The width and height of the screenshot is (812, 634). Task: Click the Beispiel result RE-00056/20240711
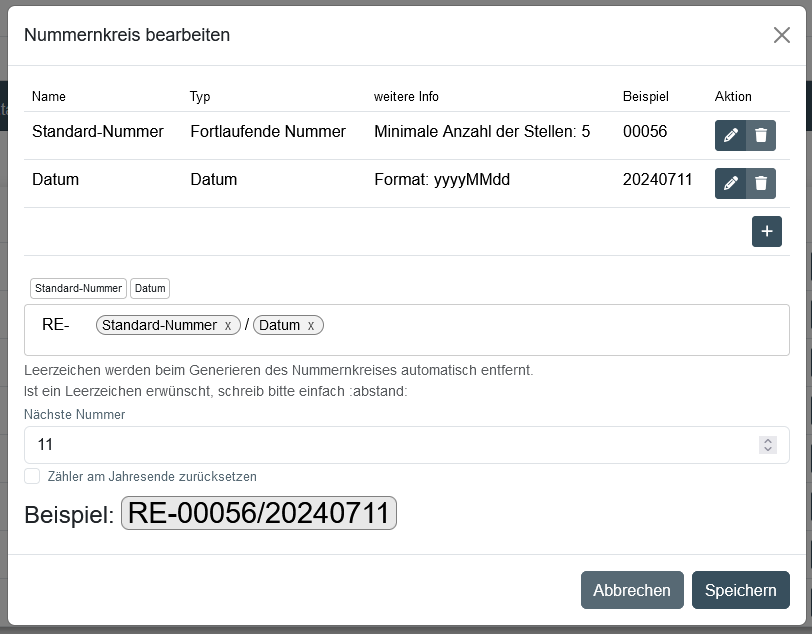click(x=259, y=514)
